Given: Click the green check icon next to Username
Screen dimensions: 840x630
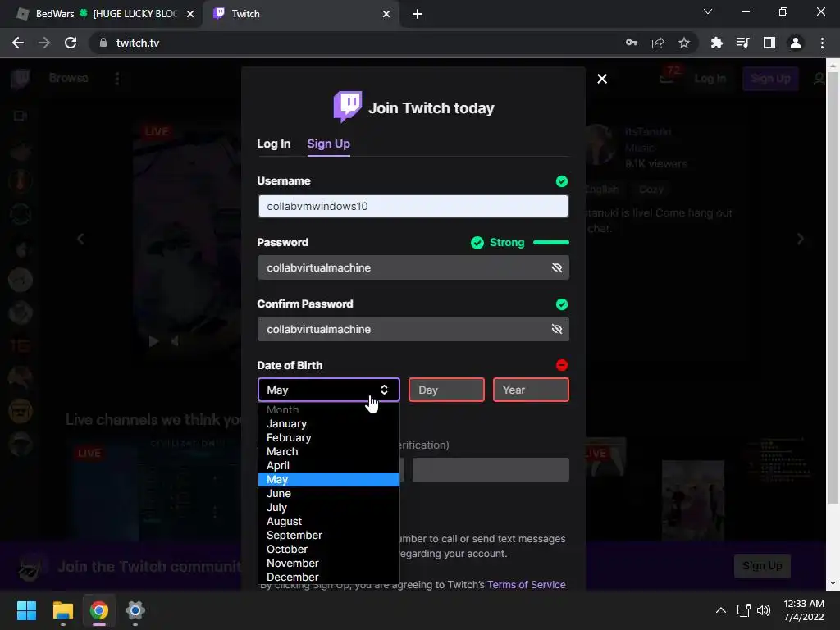Looking at the screenshot, I should tap(561, 181).
